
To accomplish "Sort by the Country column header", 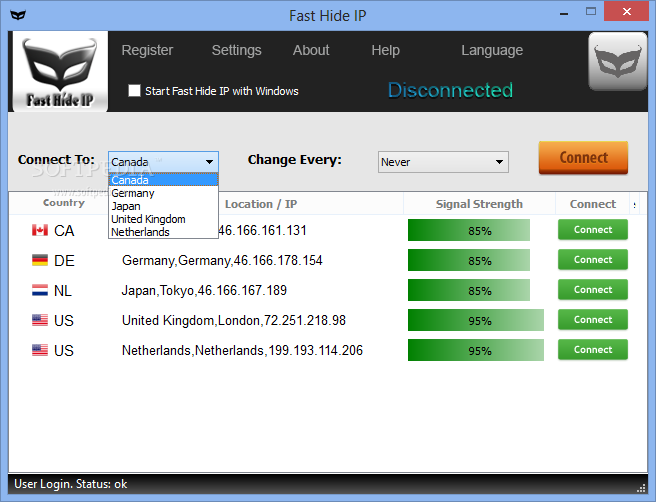I will click(64, 203).
